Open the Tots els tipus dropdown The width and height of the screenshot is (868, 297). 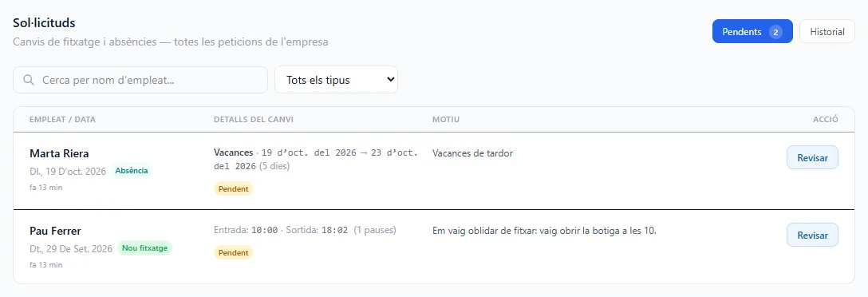point(336,80)
